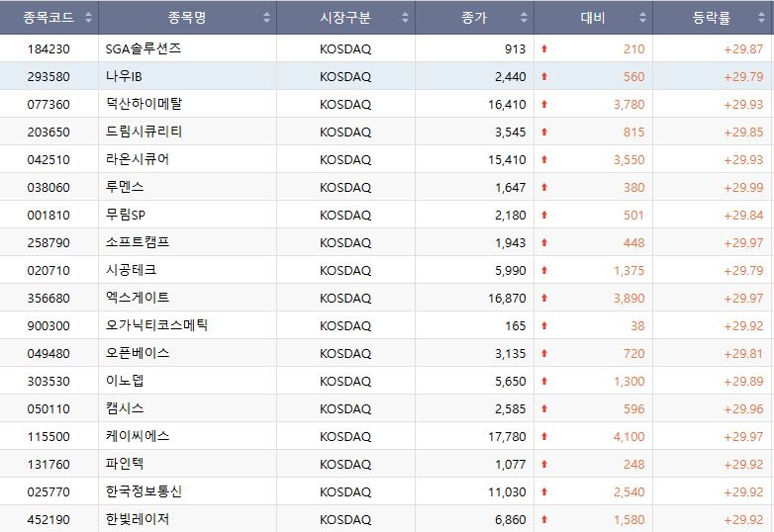
Task: Click change value 3,890
Action: [x=629, y=299]
